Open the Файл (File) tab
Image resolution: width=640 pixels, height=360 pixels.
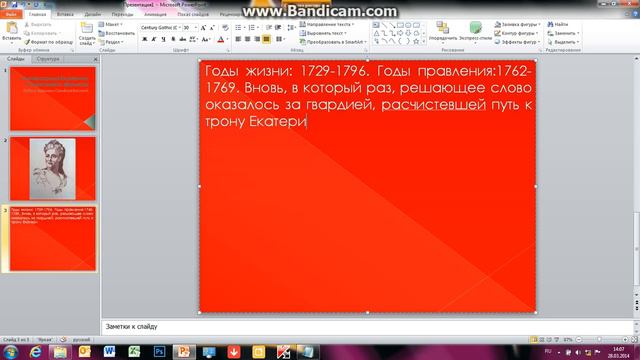11,14
